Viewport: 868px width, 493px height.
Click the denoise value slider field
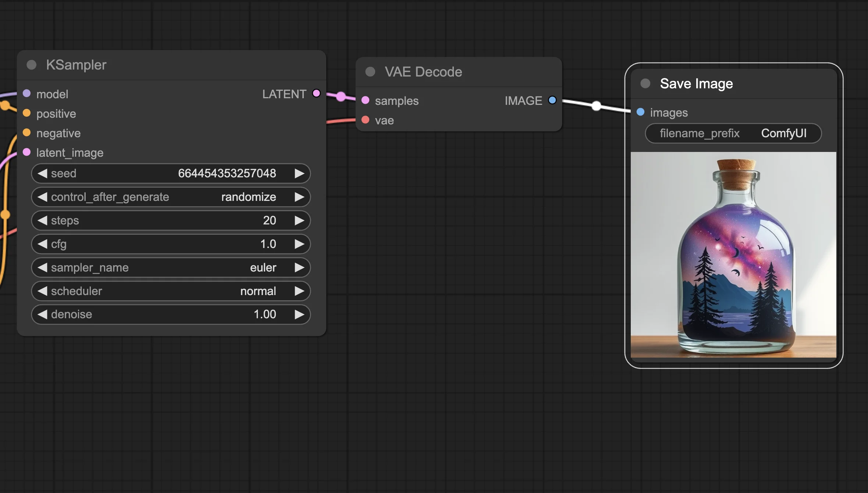171,315
